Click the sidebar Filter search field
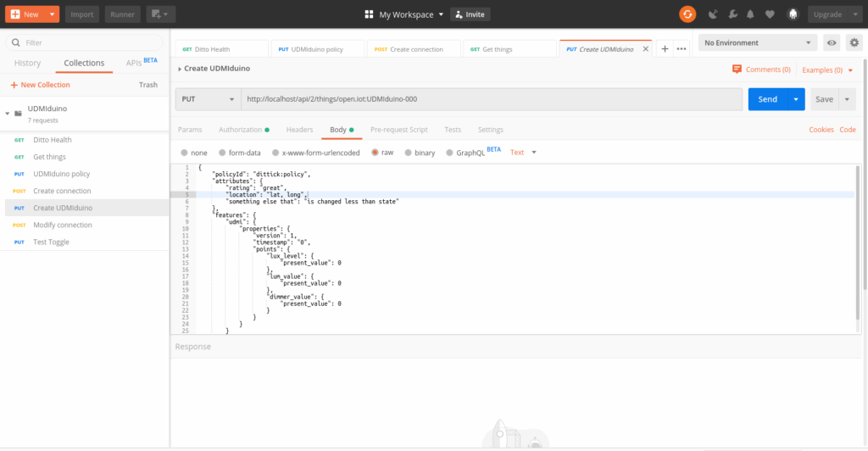The width and height of the screenshot is (868, 451). (x=84, y=42)
